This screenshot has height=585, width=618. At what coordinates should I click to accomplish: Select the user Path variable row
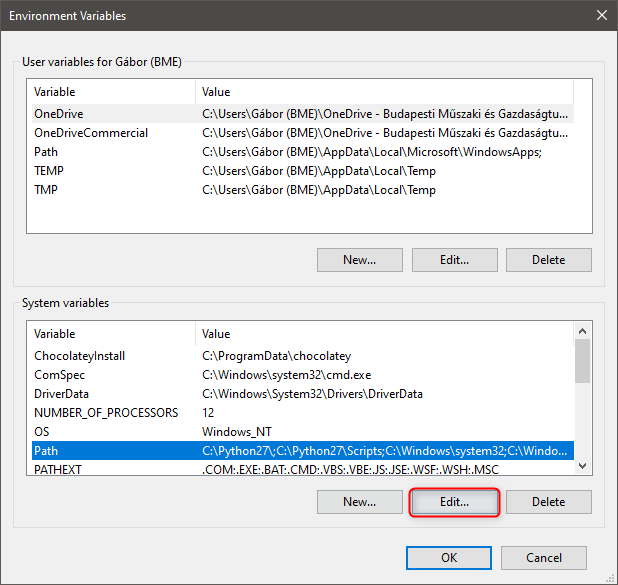(46, 152)
